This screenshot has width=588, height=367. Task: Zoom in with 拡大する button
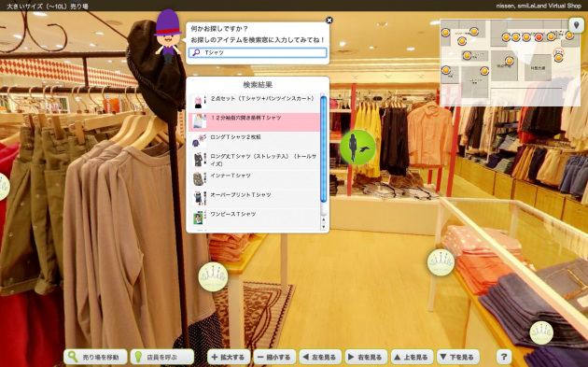tap(229, 357)
